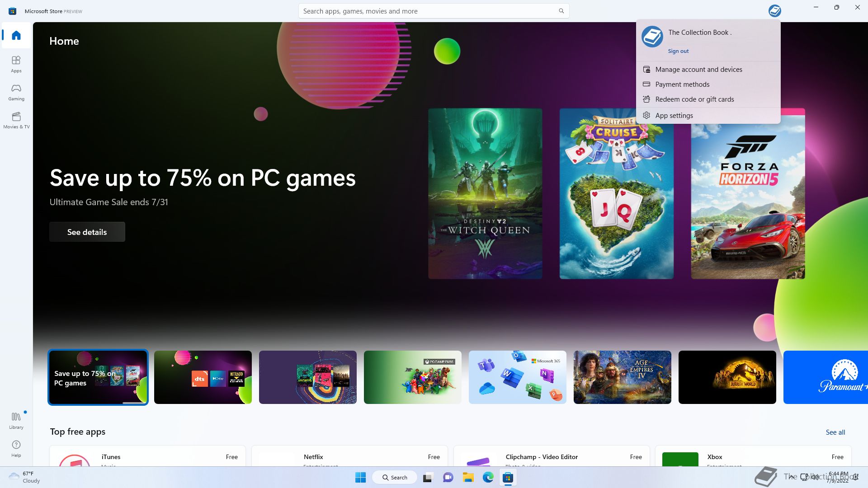
Task: Open the Chat app on taskbar
Action: [448, 477]
